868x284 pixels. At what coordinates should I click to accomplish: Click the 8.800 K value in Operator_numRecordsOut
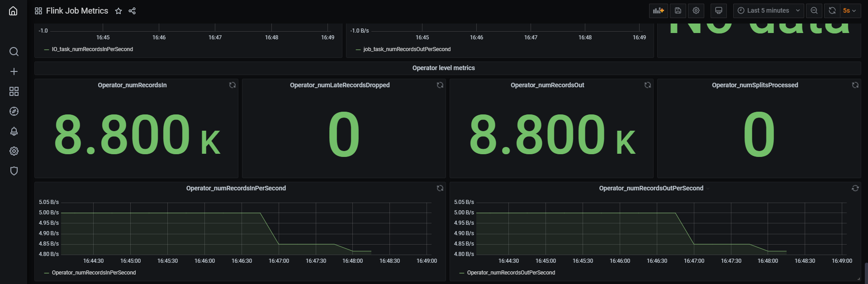pyautogui.click(x=552, y=134)
